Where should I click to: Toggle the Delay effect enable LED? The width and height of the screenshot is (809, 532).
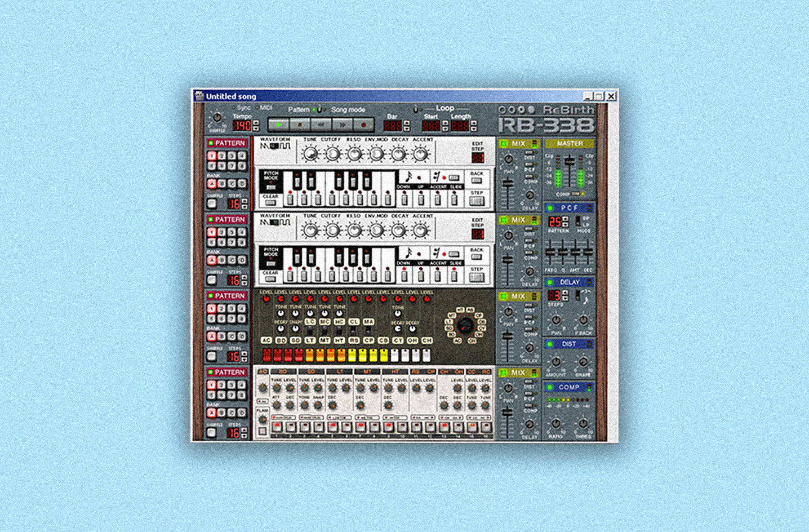point(550,282)
